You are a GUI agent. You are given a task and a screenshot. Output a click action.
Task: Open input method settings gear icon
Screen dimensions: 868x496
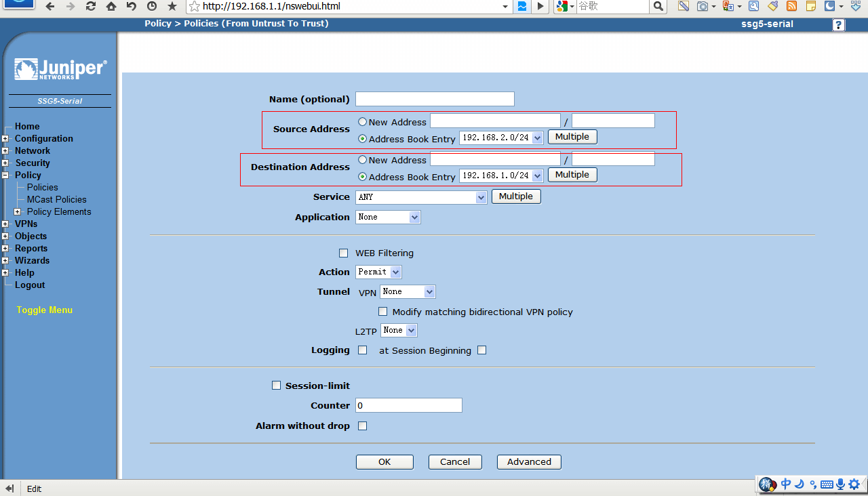tap(854, 484)
